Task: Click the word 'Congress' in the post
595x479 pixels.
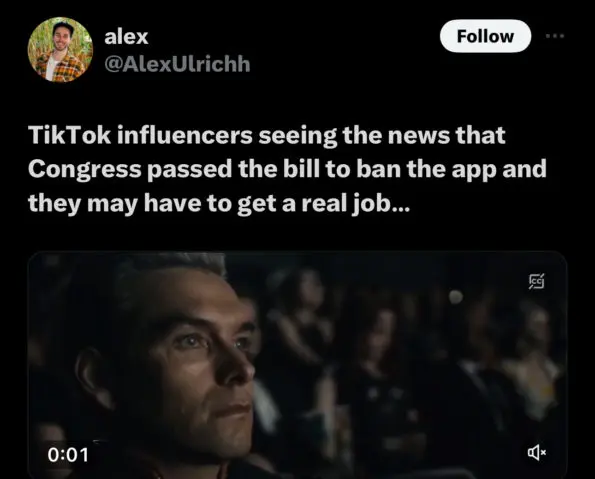Action: tap(85, 170)
